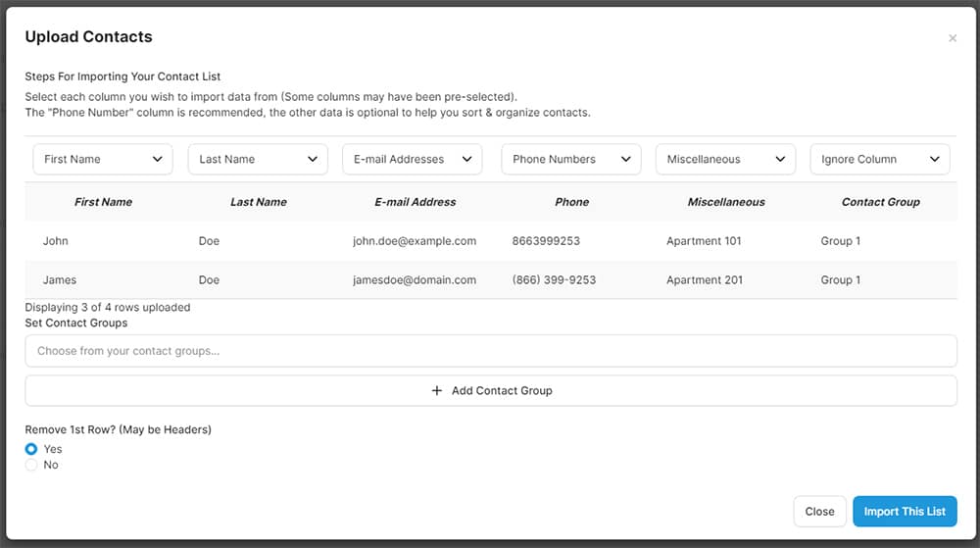
Task: Click the john.doe@example.com email cell
Action: point(415,241)
